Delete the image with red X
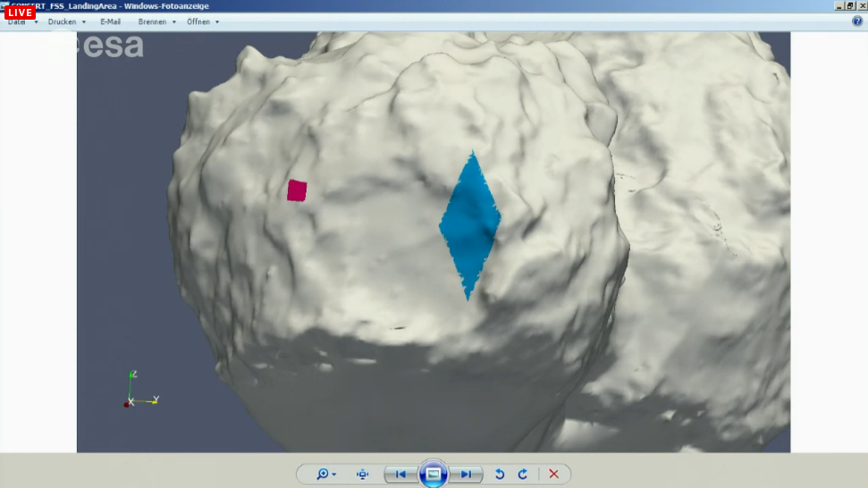This screenshot has height=488, width=868. (x=553, y=474)
